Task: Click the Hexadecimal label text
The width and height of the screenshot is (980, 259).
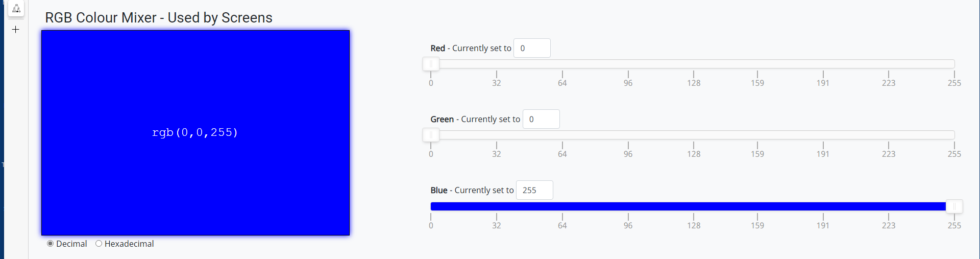Action: (x=129, y=244)
